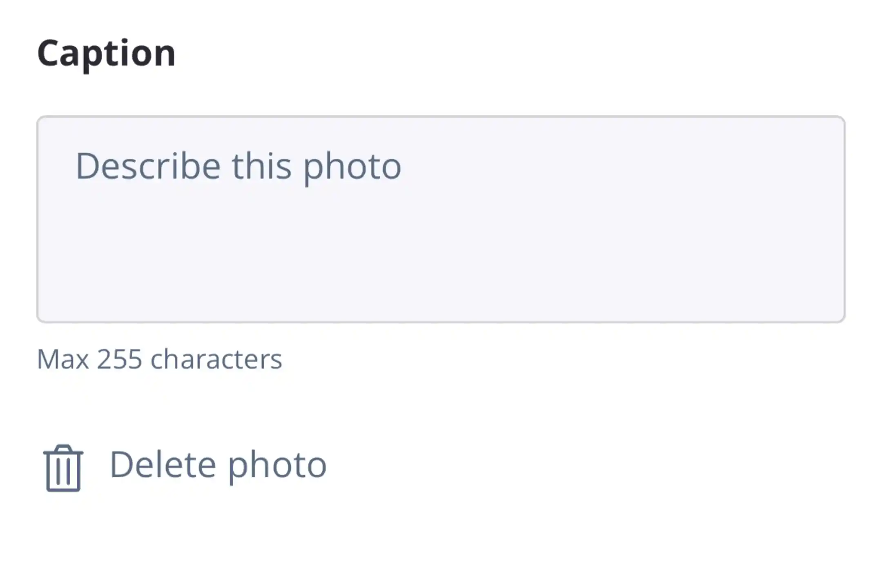Select the Delete photo text button
Image resolution: width=882 pixels, height=588 pixels.
pyautogui.click(x=218, y=465)
